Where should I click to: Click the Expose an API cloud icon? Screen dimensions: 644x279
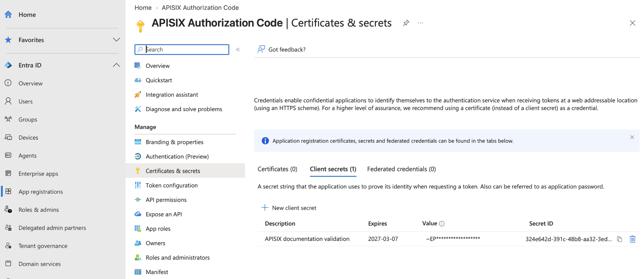(x=138, y=214)
